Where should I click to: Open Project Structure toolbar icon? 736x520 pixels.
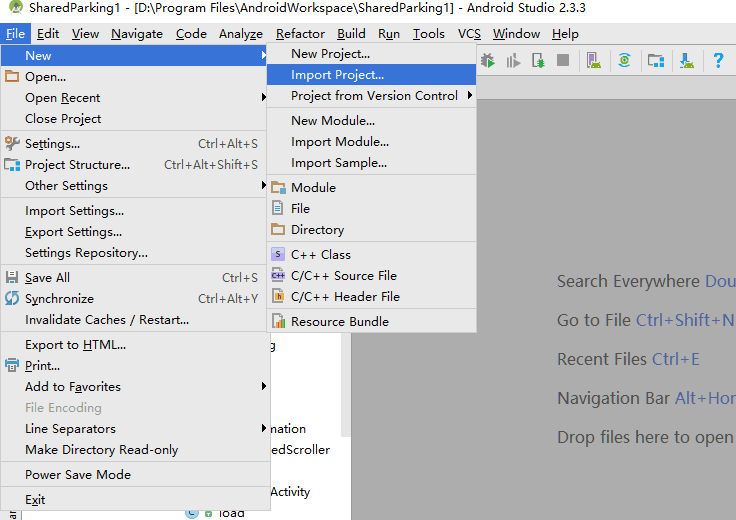pyautogui.click(x=656, y=61)
